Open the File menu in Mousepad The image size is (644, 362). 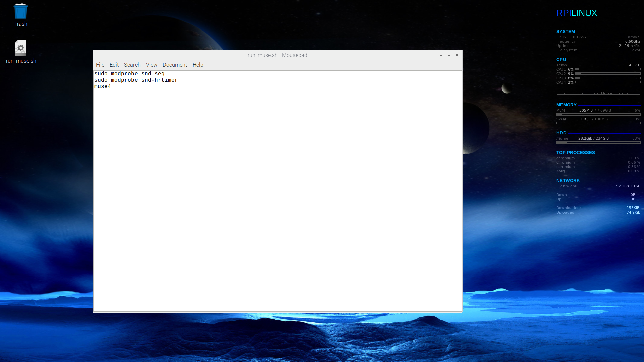pyautogui.click(x=100, y=65)
